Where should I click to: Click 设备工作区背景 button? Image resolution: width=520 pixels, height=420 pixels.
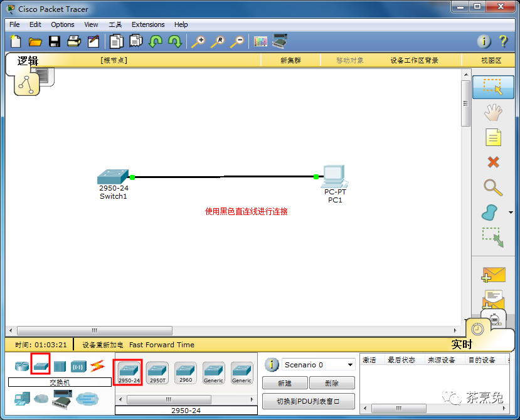click(414, 60)
